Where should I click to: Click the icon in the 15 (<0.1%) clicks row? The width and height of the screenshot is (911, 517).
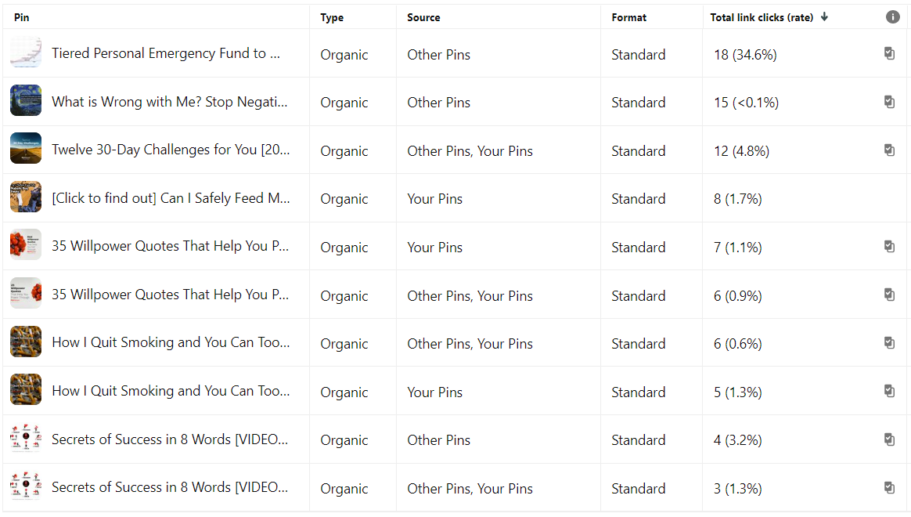[x=889, y=102]
